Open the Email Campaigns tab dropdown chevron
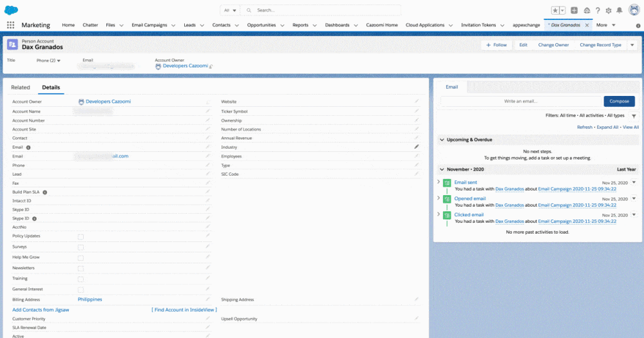Viewport: 644px width, 338px height. (x=173, y=26)
